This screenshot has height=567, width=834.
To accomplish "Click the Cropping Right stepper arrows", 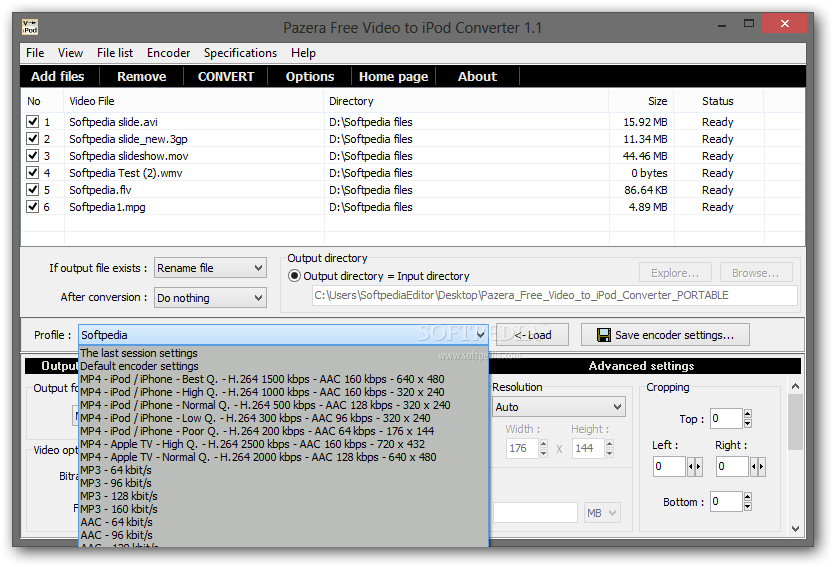I will coord(757,466).
